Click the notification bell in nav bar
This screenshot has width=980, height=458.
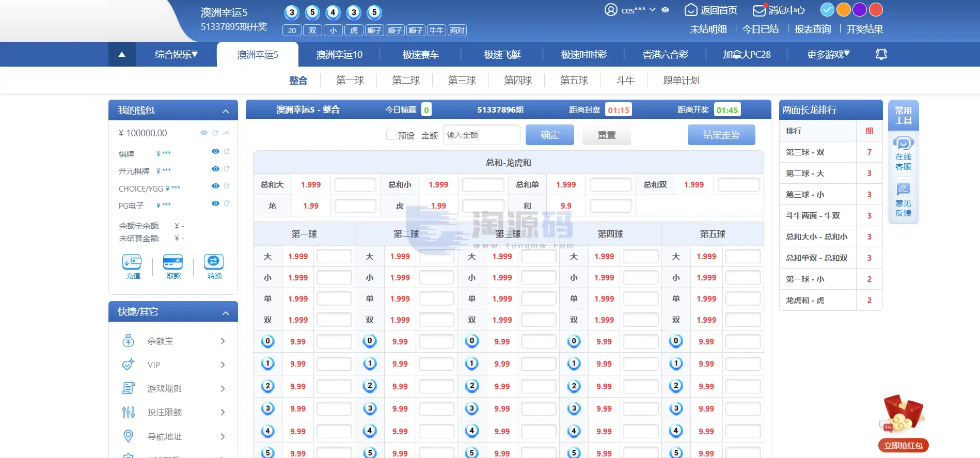pos(881,54)
